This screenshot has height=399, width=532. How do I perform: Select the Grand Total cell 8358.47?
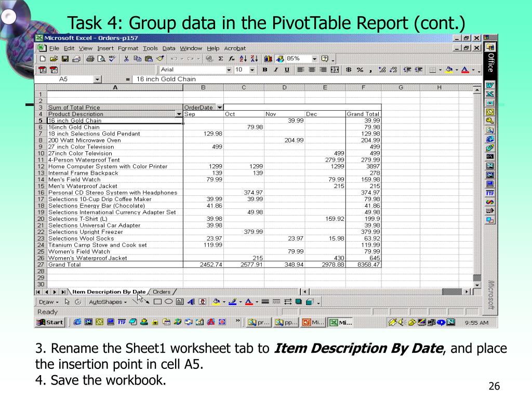pyautogui.click(x=363, y=264)
